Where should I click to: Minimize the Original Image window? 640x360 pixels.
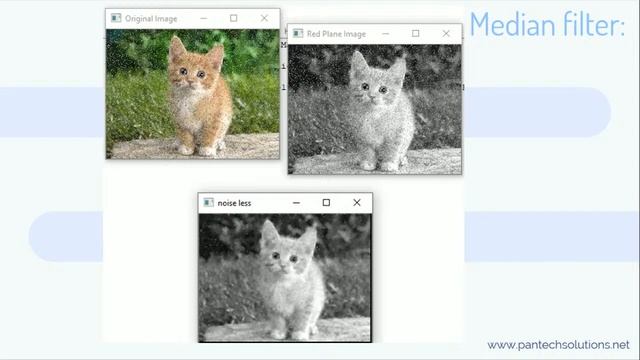pos(204,18)
